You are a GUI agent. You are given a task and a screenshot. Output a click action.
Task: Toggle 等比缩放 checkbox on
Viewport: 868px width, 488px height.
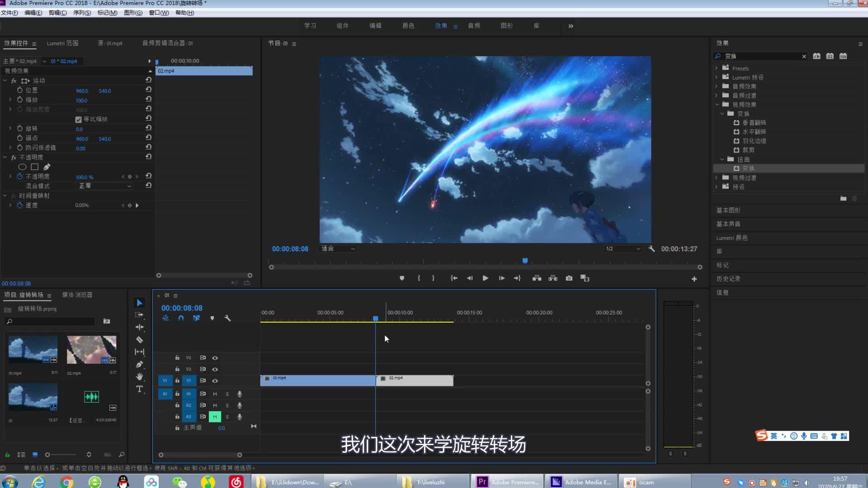(78, 119)
